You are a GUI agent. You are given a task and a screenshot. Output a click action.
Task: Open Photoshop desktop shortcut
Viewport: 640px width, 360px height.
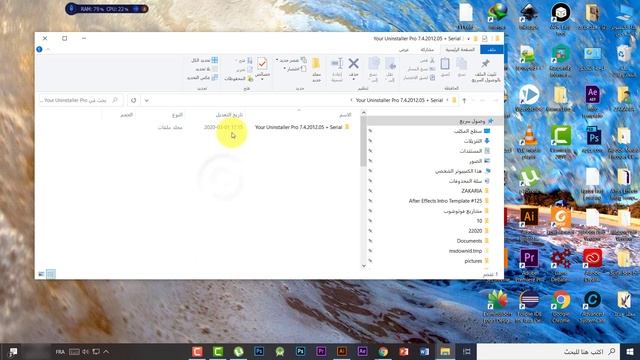593,137
